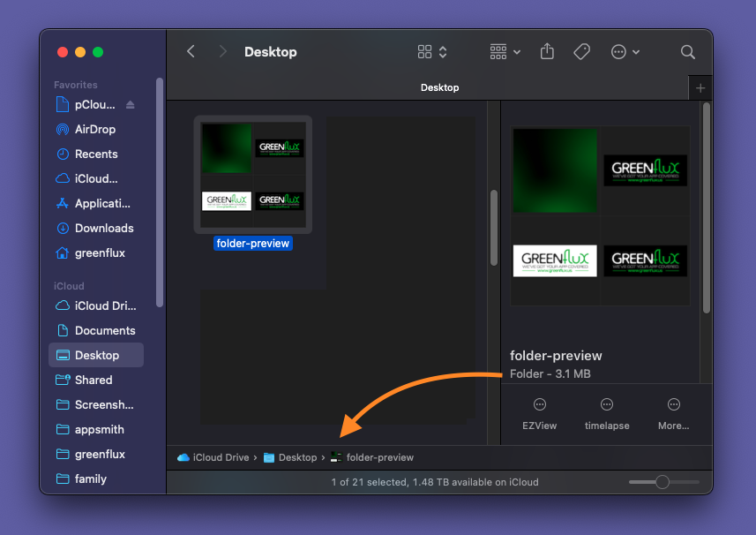Image resolution: width=756 pixels, height=535 pixels.
Task: Click the forward navigation arrow
Action: point(222,51)
